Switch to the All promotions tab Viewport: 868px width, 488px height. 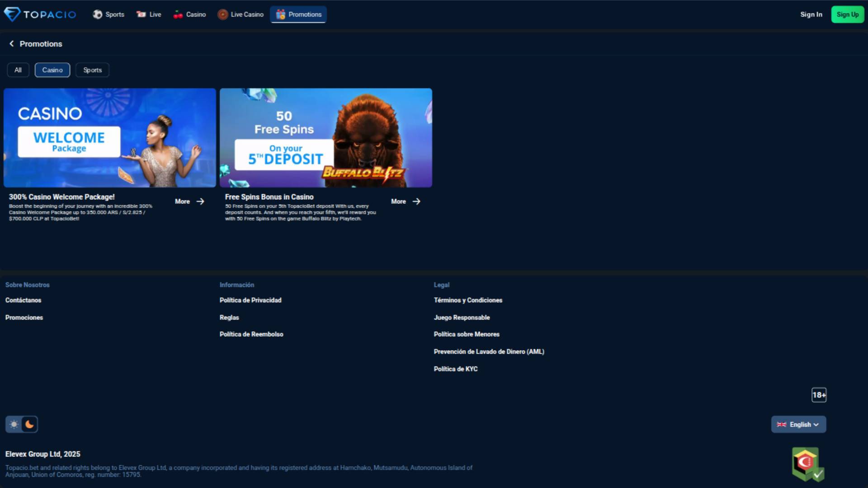pos(18,70)
